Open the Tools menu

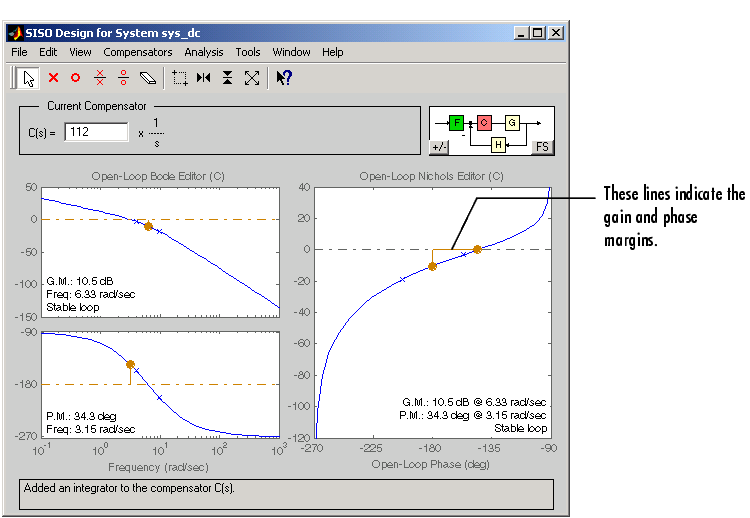point(248,52)
